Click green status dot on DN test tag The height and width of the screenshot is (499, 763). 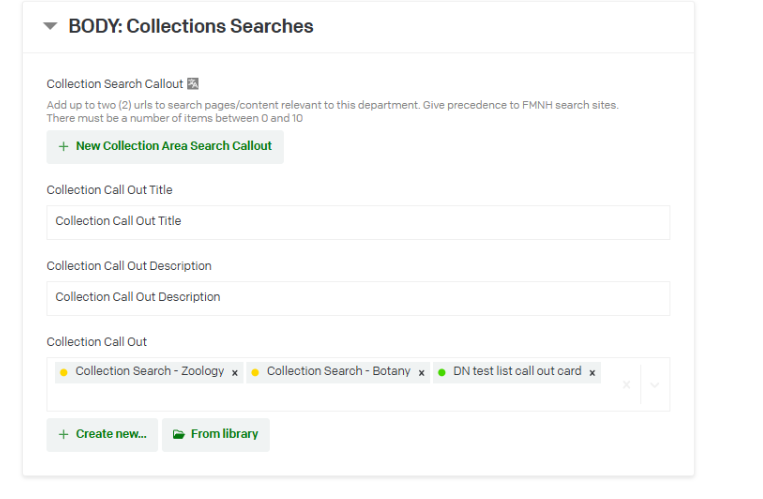point(442,372)
